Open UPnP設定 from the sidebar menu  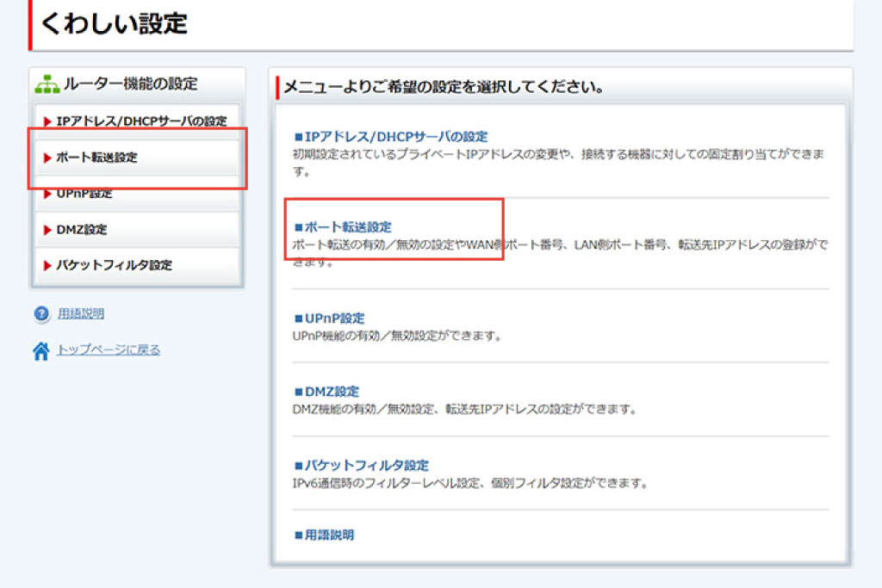pos(84,195)
